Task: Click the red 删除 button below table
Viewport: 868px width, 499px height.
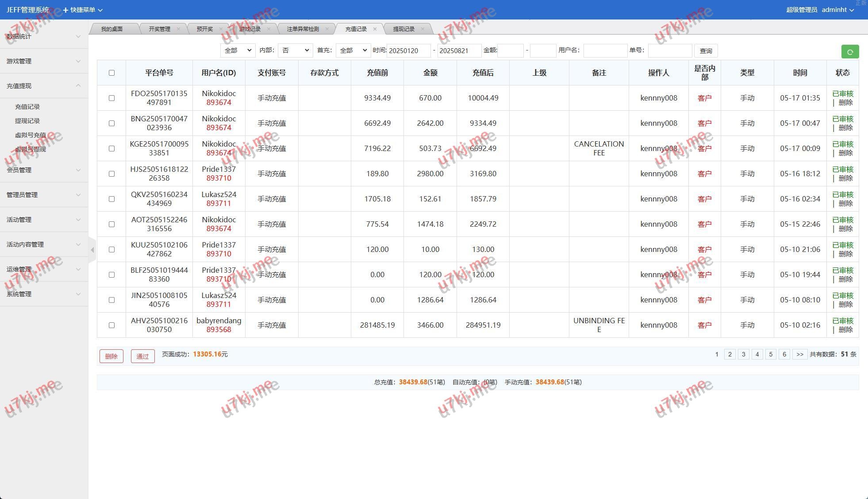Action: pyautogui.click(x=111, y=356)
